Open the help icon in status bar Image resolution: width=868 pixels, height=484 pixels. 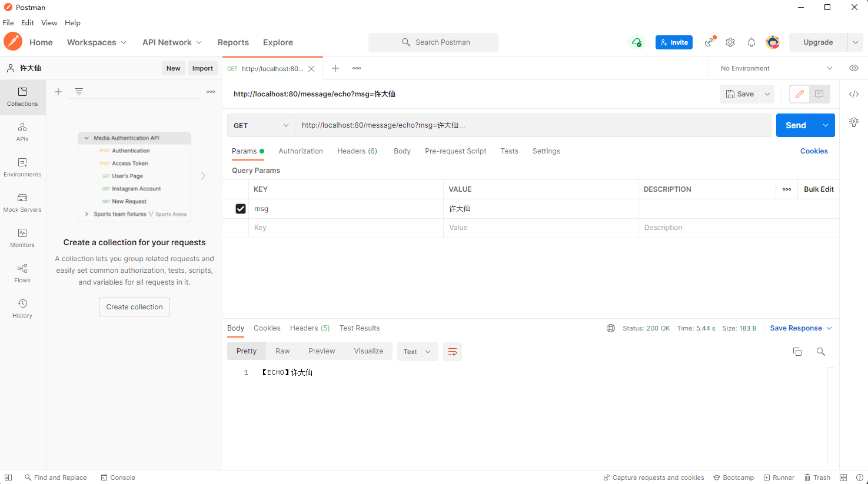pos(860,478)
